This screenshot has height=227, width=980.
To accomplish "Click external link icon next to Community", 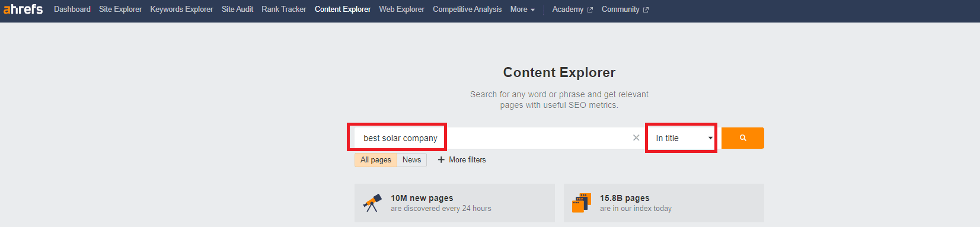I will (x=646, y=10).
